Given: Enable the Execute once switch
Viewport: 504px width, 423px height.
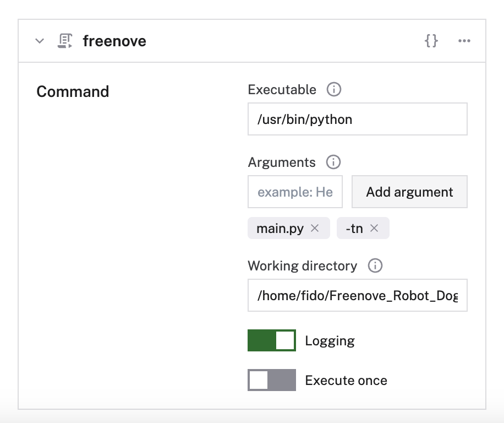Looking at the screenshot, I should tap(272, 380).
